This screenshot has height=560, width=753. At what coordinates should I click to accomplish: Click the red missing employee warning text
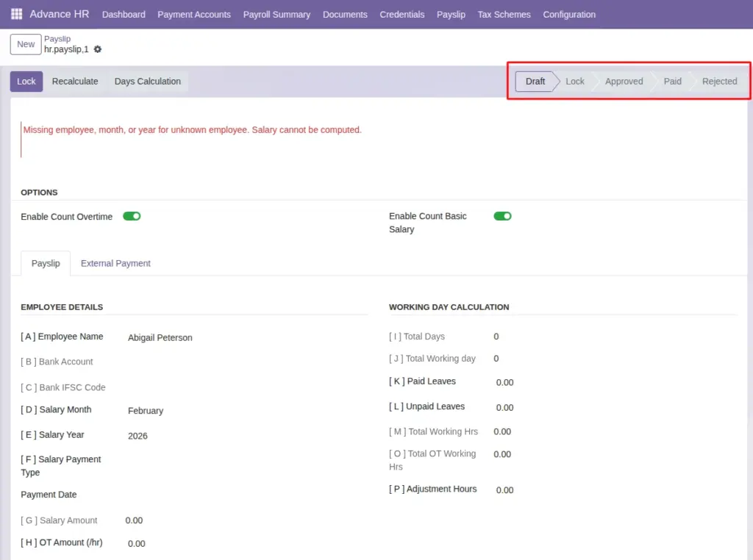click(x=193, y=130)
